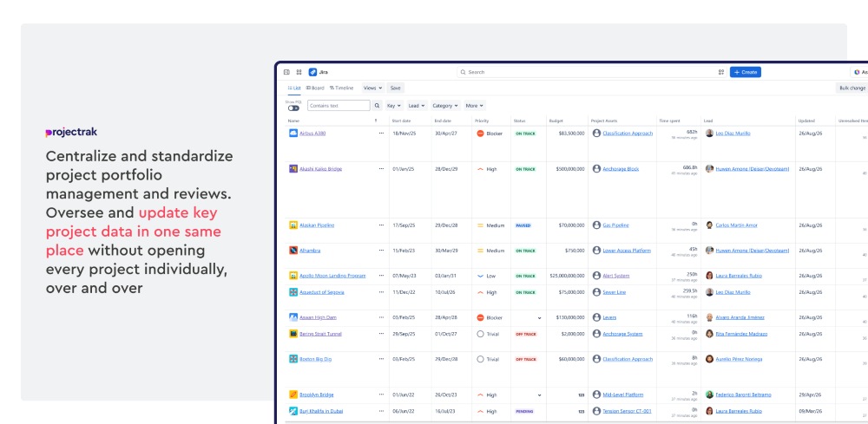Sort by the Name column header arrow
Screen dimensions: 868x424
tap(376, 121)
